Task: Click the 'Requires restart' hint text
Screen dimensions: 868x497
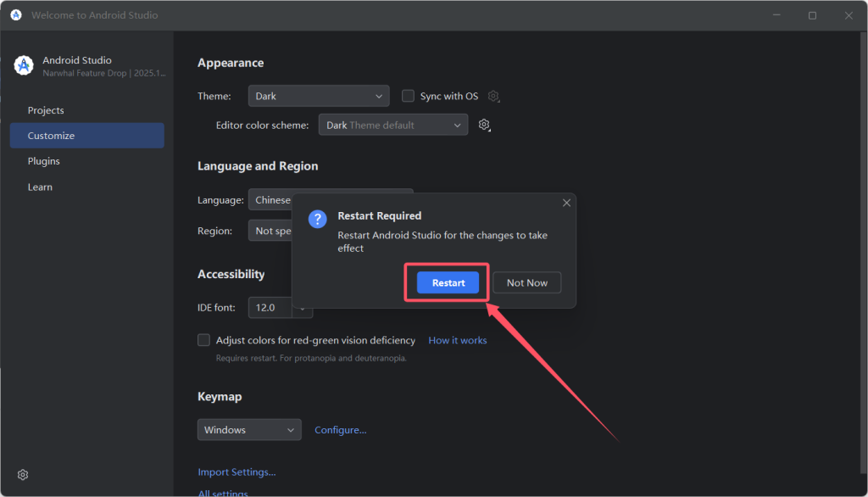Action: click(311, 358)
